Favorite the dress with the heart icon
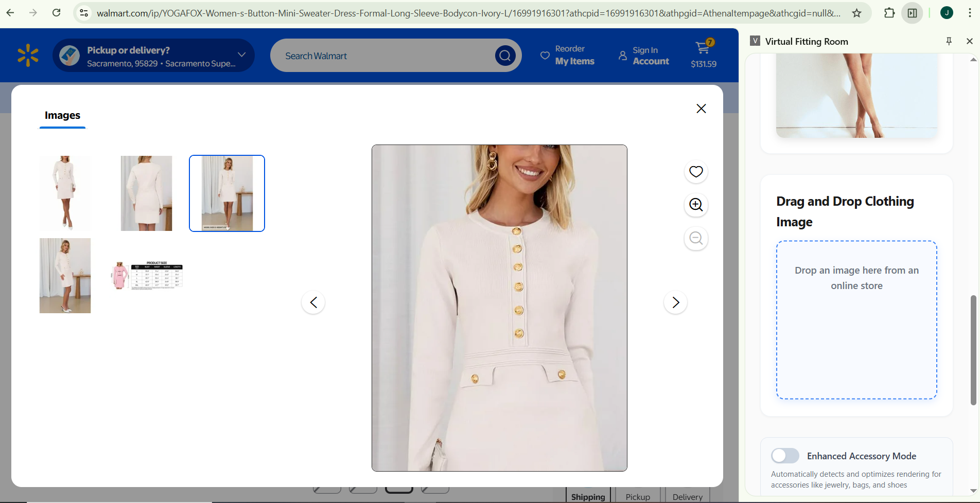980x503 pixels. 695,172
